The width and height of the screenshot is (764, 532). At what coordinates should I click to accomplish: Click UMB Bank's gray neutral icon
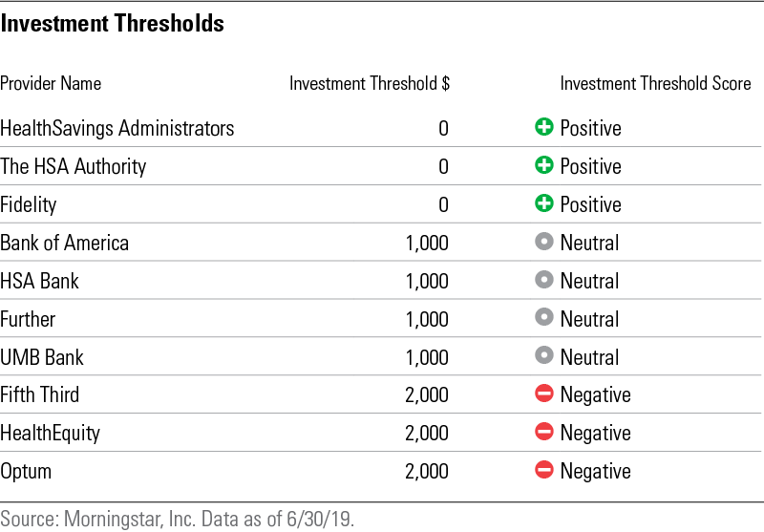(544, 357)
